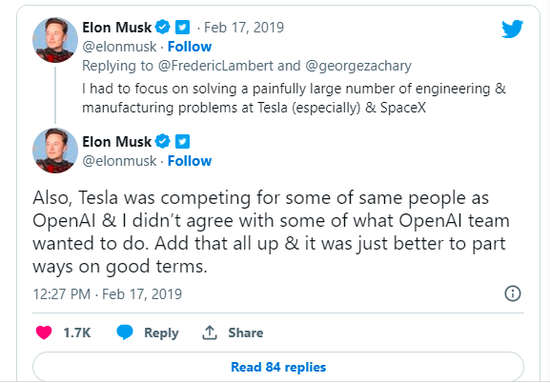Click the Reply label
The width and height of the screenshot is (550, 383).
point(161,332)
